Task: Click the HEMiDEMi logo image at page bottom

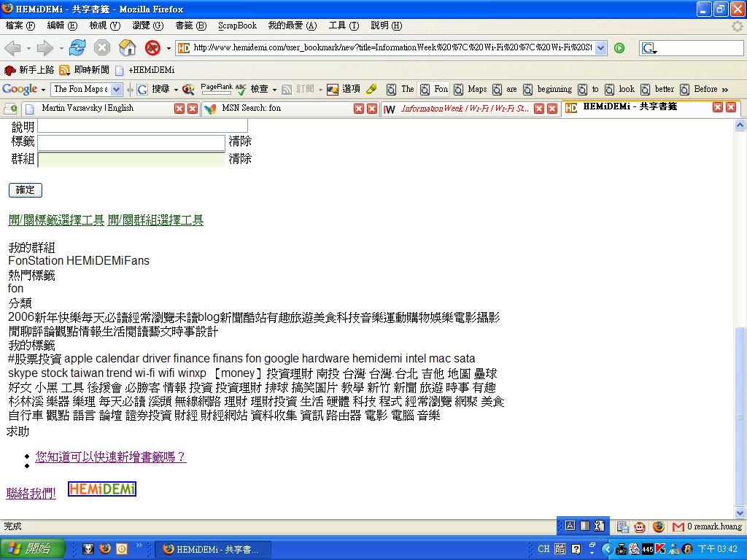Action: click(x=102, y=489)
